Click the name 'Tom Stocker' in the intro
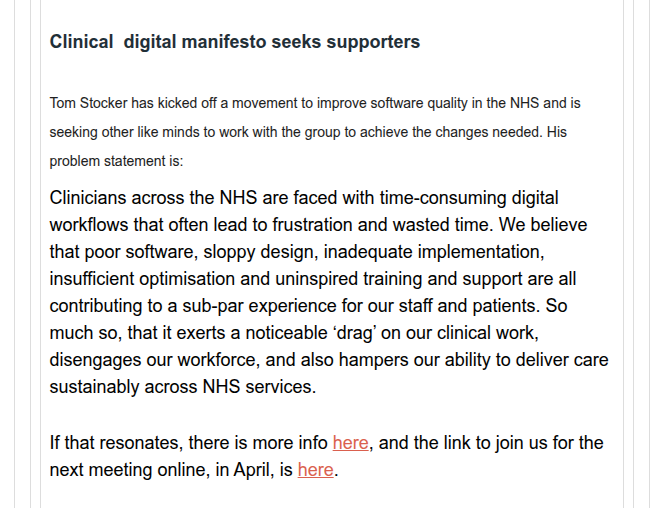The width and height of the screenshot is (660, 508). pos(87,103)
